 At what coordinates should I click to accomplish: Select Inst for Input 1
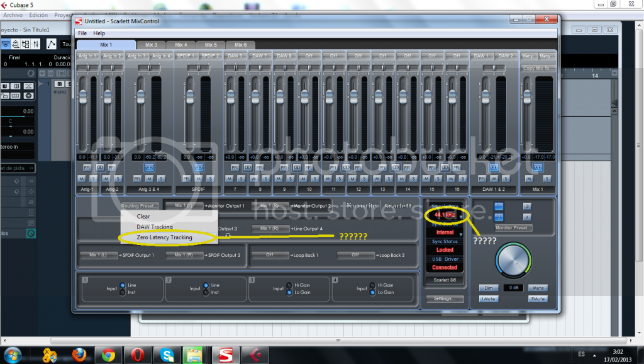click(123, 292)
